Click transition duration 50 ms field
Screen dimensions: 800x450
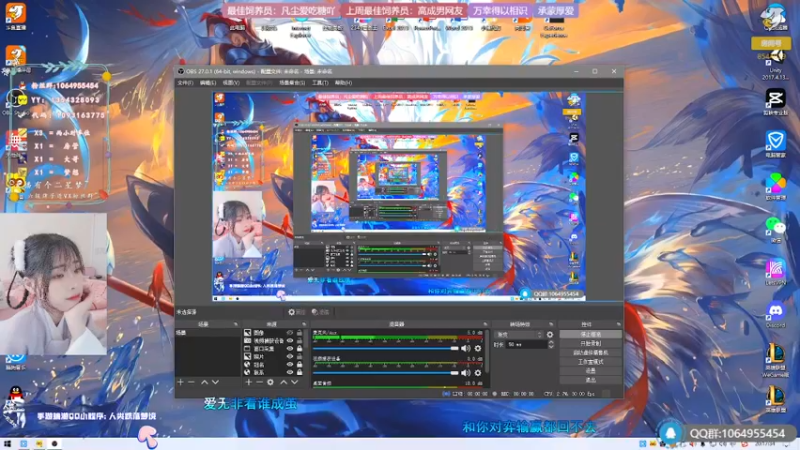click(526, 345)
